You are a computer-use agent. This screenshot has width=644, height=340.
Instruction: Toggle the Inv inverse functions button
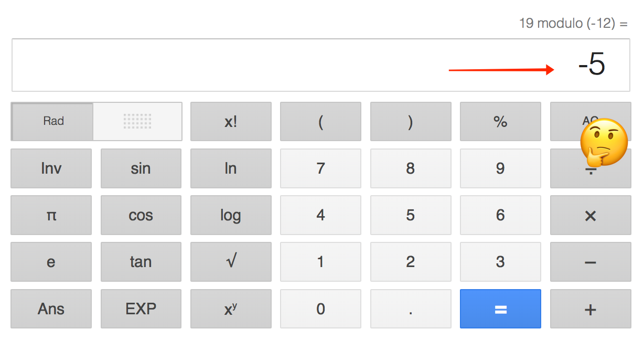point(51,168)
